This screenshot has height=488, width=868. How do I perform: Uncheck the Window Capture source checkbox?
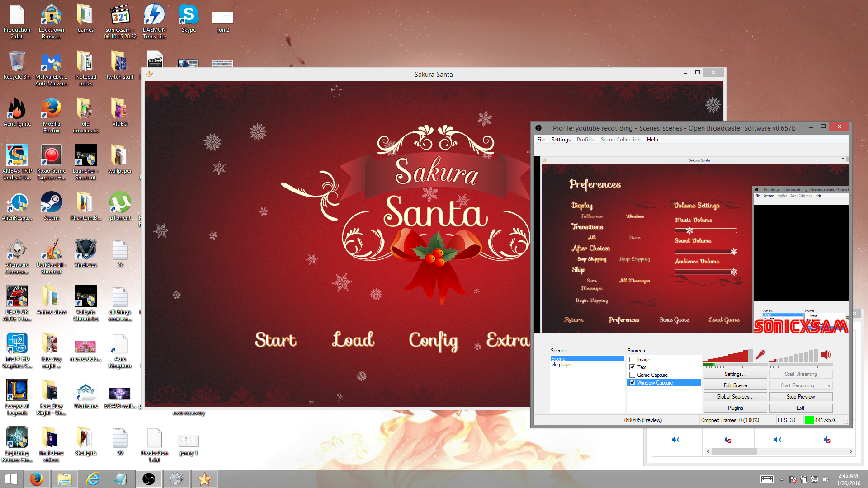[x=632, y=383]
